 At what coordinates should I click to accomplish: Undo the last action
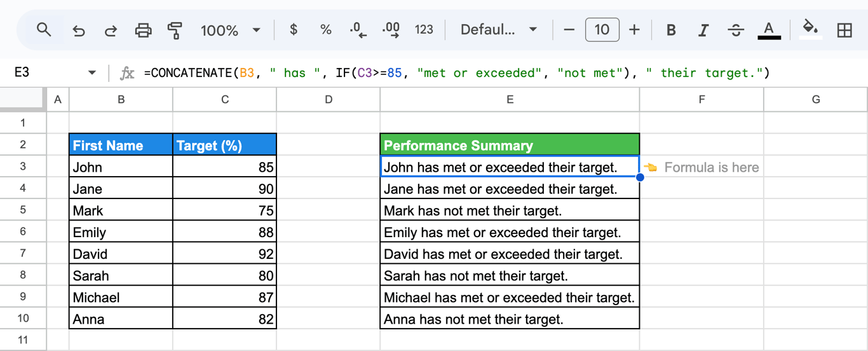click(x=79, y=30)
